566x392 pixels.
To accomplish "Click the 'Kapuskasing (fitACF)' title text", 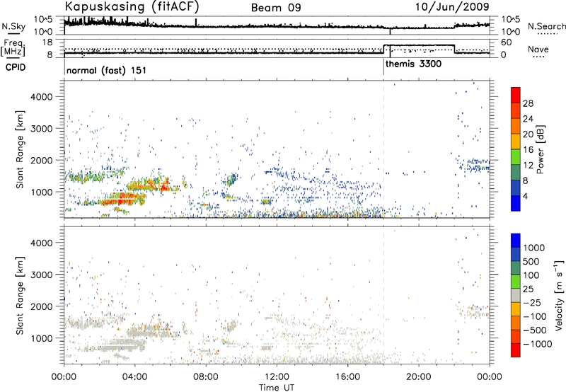I will [x=132, y=6].
